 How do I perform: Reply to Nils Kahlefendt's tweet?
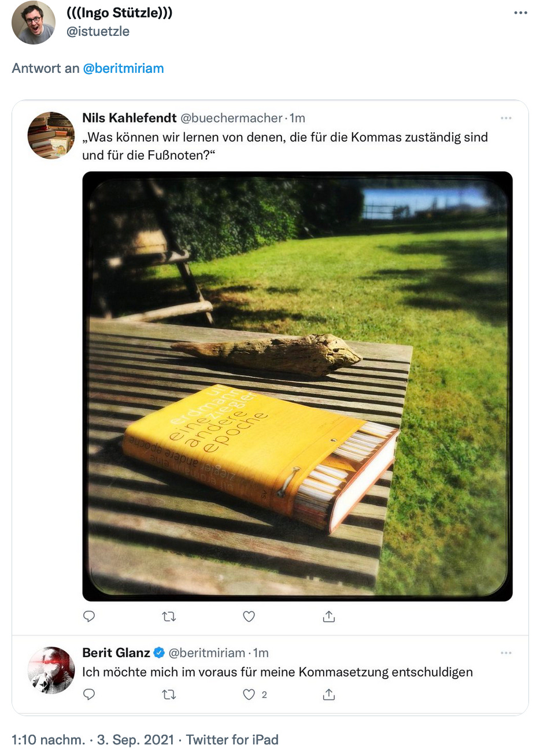click(x=89, y=617)
